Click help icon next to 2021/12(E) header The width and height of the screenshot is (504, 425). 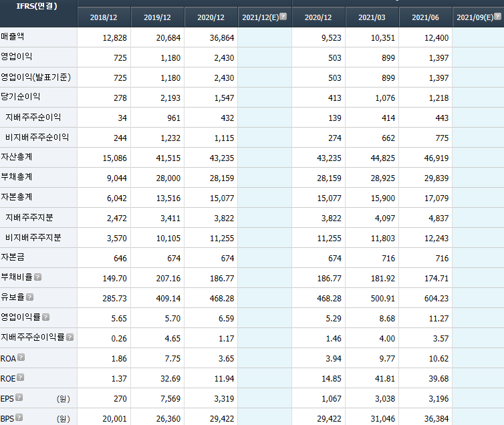(x=283, y=17)
